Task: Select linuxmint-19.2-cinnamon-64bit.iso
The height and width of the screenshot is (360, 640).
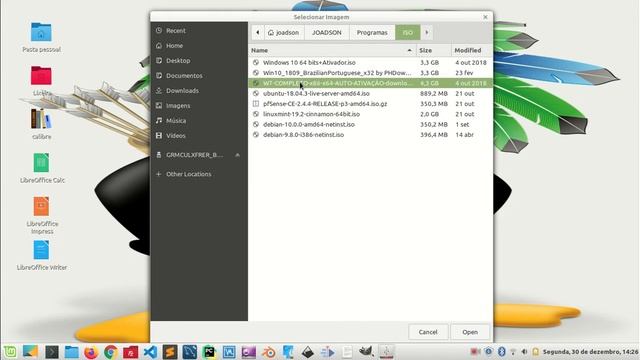Action: coord(370,114)
